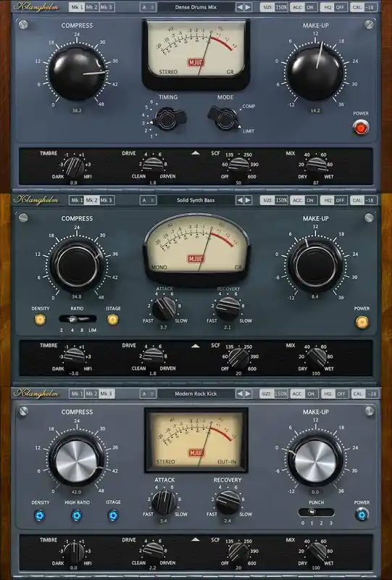Select the Mk 2 tab in the Modern Rock Kick header
The image size is (392, 580).
(x=91, y=394)
